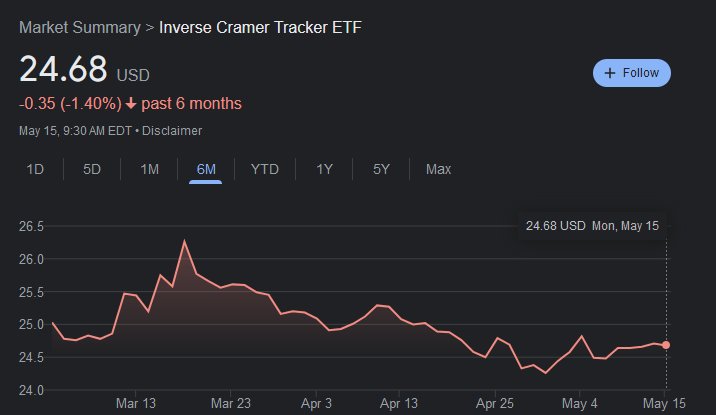Click the 24.0 y-axis label
Screen dimensions: 716x415
(x=31, y=390)
